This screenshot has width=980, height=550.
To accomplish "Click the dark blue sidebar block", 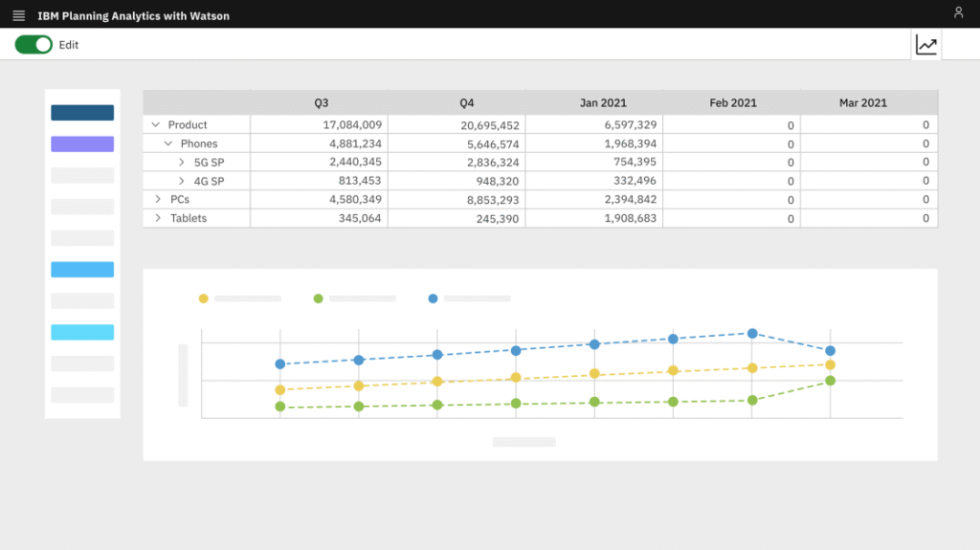I will (82, 113).
